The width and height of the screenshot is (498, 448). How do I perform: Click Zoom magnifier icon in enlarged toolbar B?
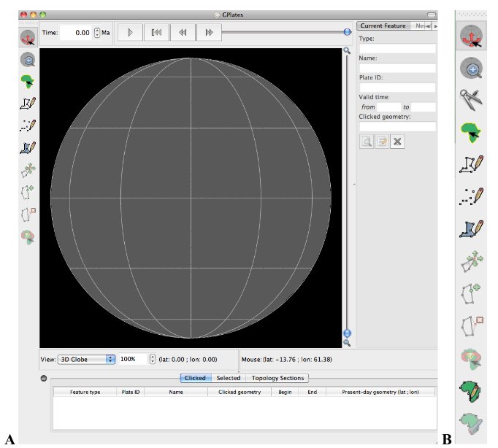[x=471, y=68]
